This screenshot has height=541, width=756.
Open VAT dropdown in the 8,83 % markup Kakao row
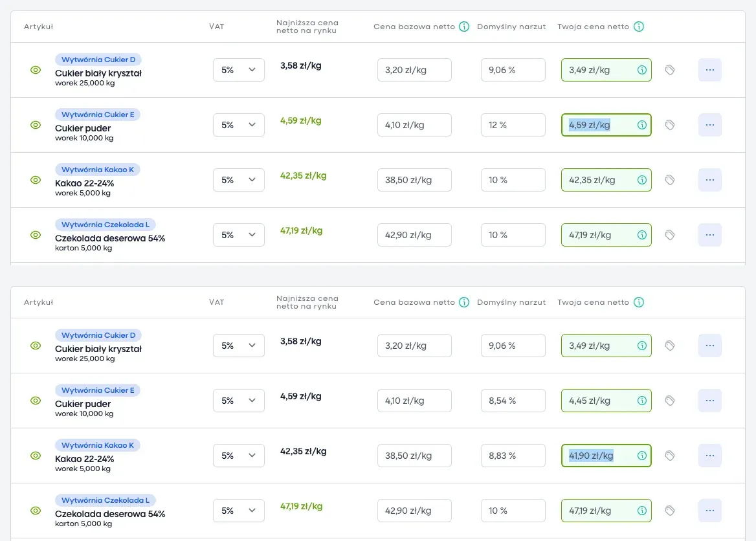[239, 456]
